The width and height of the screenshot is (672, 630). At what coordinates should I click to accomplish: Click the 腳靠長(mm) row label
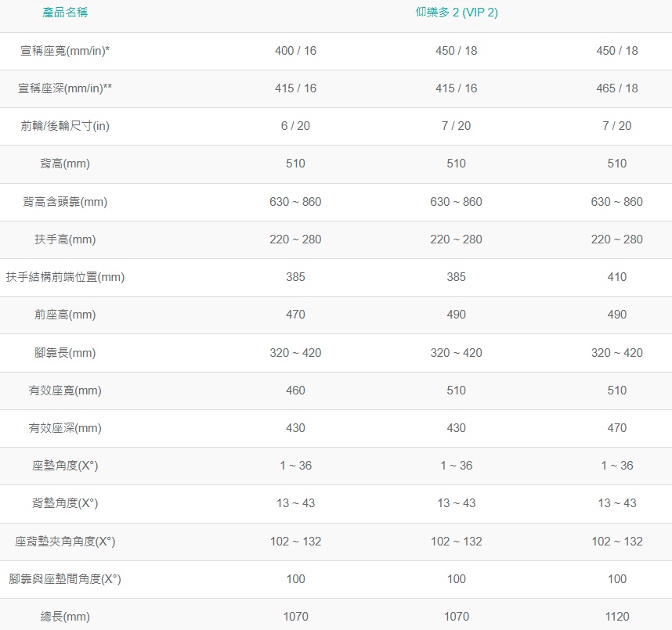tap(65, 353)
